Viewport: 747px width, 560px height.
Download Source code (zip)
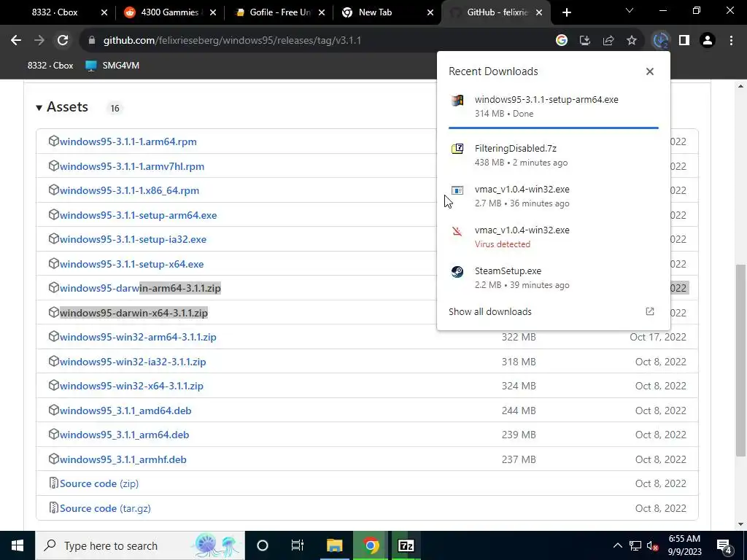click(x=99, y=483)
